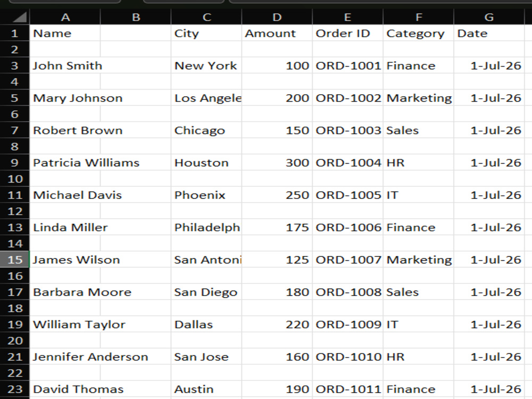
Task: Select row 2 header
Action: [x=14, y=49]
